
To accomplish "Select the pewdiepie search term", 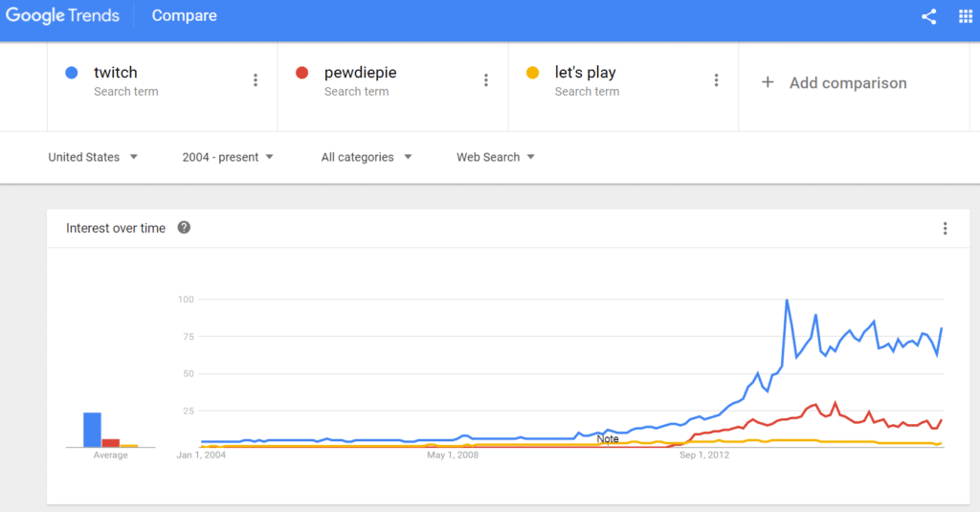I will coord(359,73).
